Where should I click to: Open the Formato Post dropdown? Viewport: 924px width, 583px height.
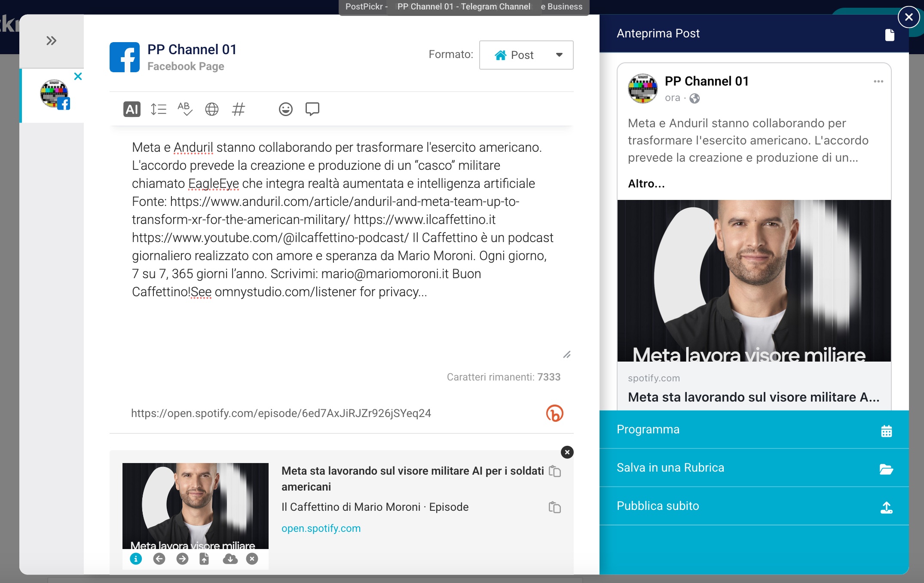(x=526, y=55)
